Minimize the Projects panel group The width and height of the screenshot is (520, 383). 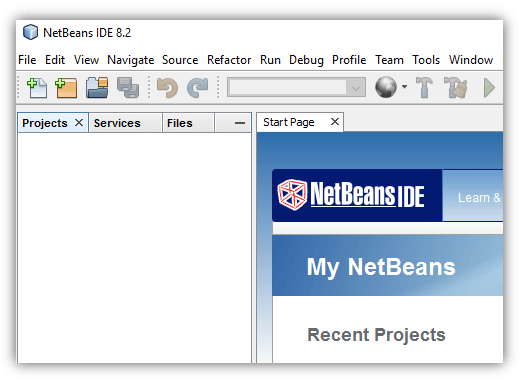pyautogui.click(x=240, y=123)
